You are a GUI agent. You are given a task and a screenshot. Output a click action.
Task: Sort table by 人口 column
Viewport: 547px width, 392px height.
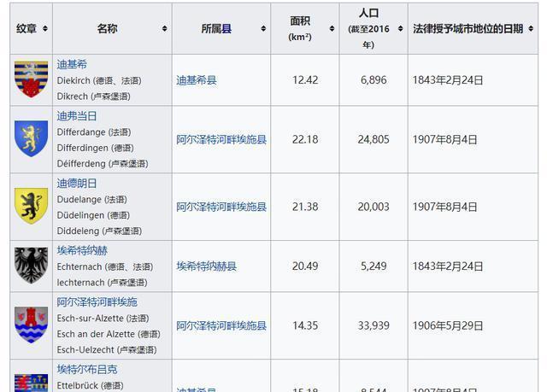[399, 29]
